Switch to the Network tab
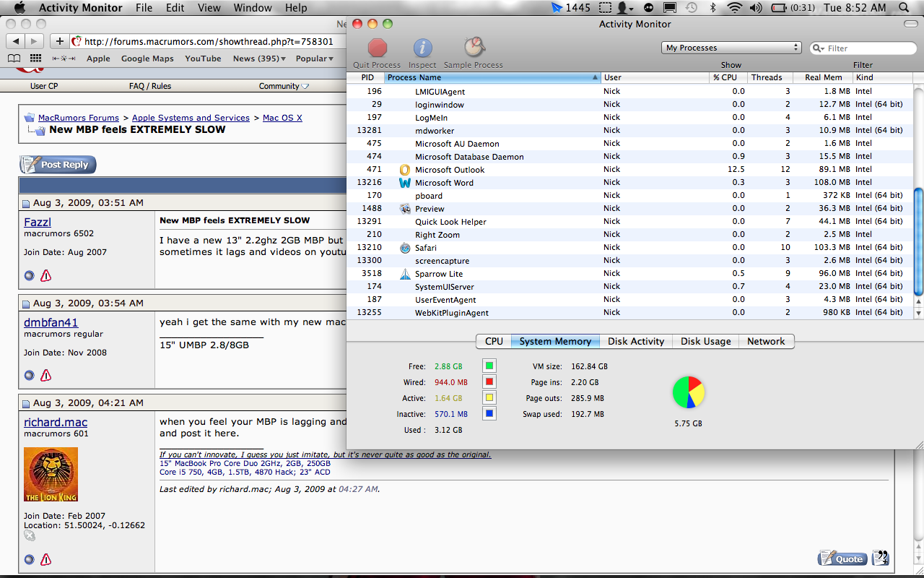 (x=766, y=341)
